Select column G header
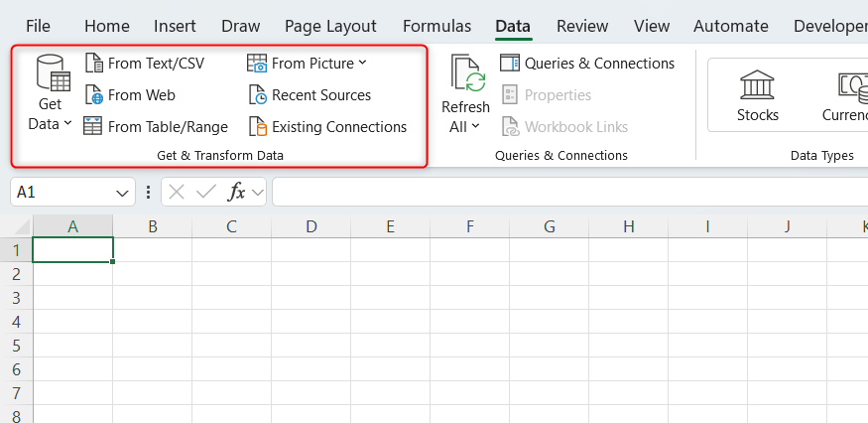Screen dimensions: 868x423 pyautogui.click(x=550, y=226)
